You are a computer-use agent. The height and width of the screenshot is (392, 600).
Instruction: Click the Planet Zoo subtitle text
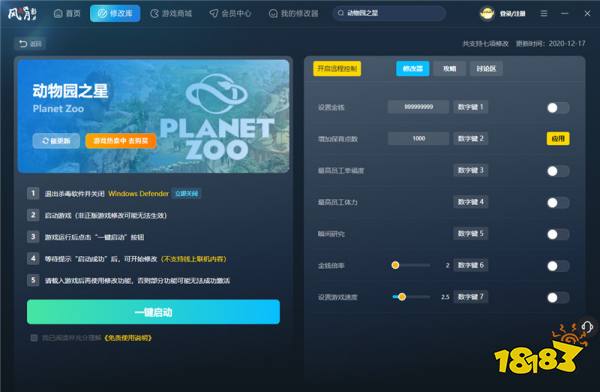pyautogui.click(x=58, y=109)
